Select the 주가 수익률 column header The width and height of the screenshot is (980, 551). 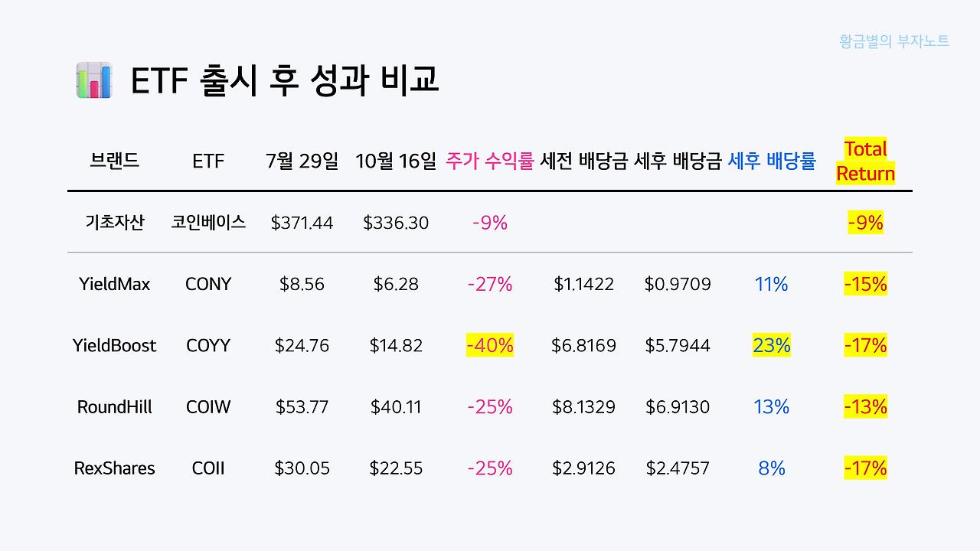coord(489,161)
